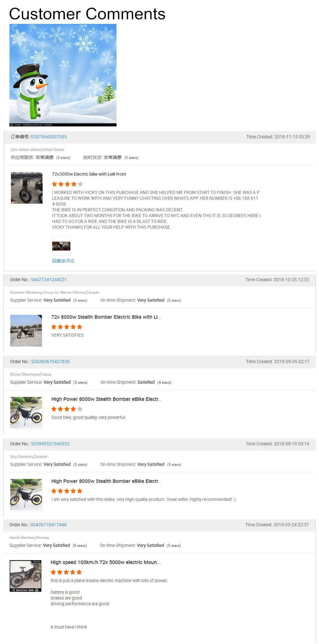Open Stig Ekenberg's bike product thumbnail

[x=26, y=494]
